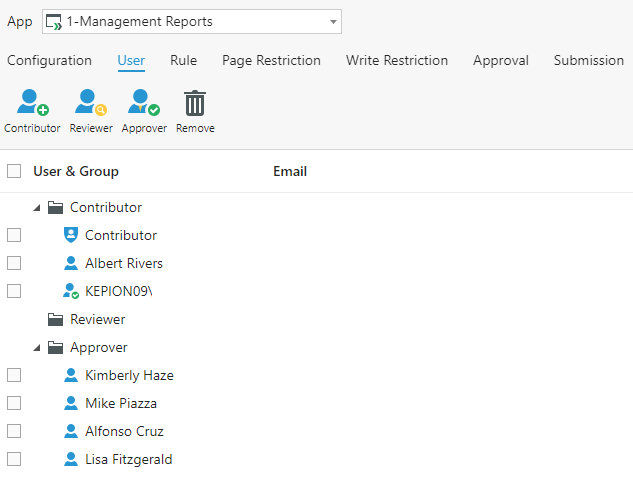Click the User & Group column header
Screen dimensions: 633x477
click(76, 172)
